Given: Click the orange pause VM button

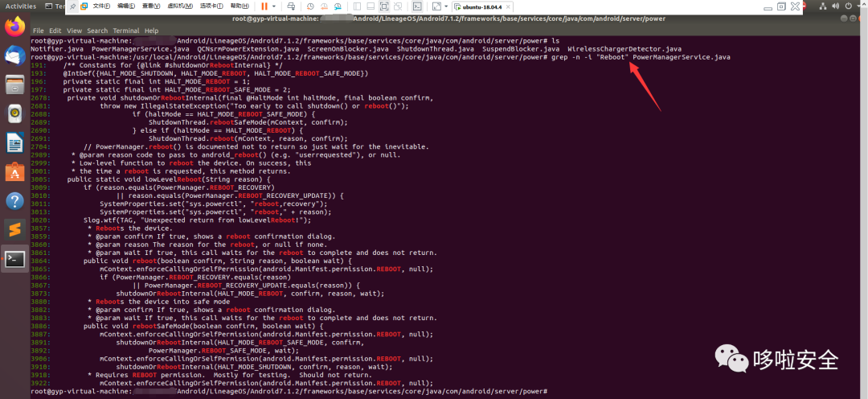Looking at the screenshot, I should (x=264, y=6).
